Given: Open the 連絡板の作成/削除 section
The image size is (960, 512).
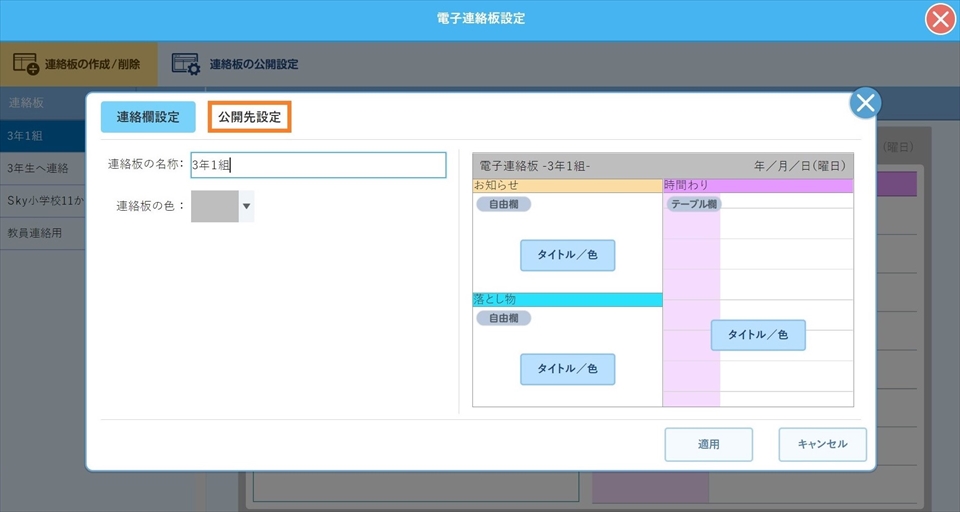Looking at the screenshot, I should click(91, 64).
